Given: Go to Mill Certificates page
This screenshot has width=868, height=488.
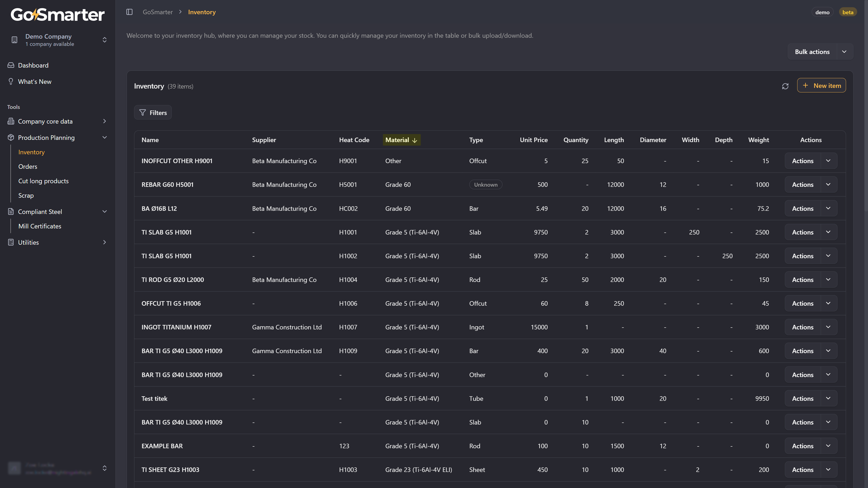Looking at the screenshot, I should 40,226.
